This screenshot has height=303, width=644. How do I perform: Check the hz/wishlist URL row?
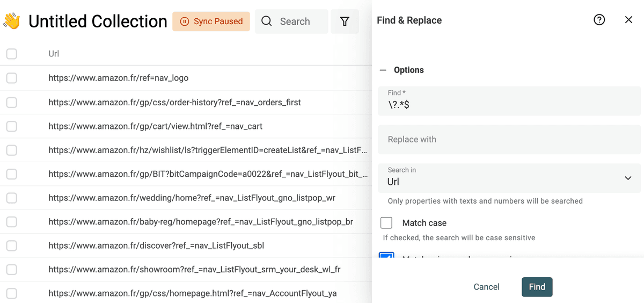coord(11,150)
